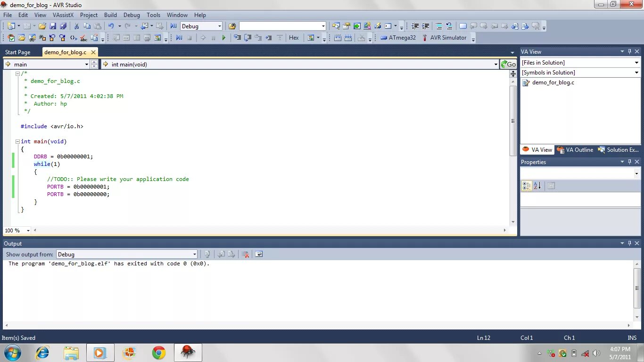Undo the last edit

111,26
